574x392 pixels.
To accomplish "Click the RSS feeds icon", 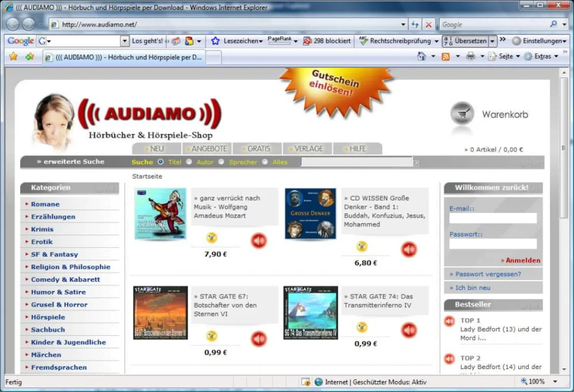I will pyautogui.click(x=446, y=56).
